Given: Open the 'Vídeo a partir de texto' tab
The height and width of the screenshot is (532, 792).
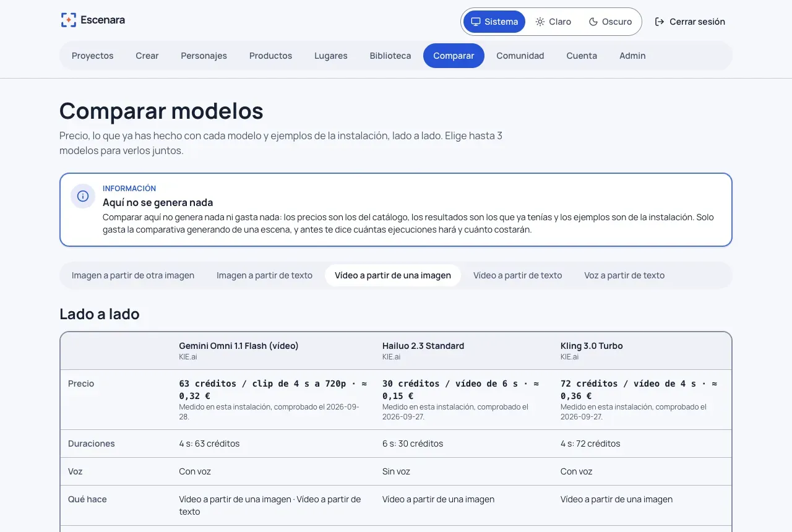Looking at the screenshot, I should pyautogui.click(x=518, y=275).
